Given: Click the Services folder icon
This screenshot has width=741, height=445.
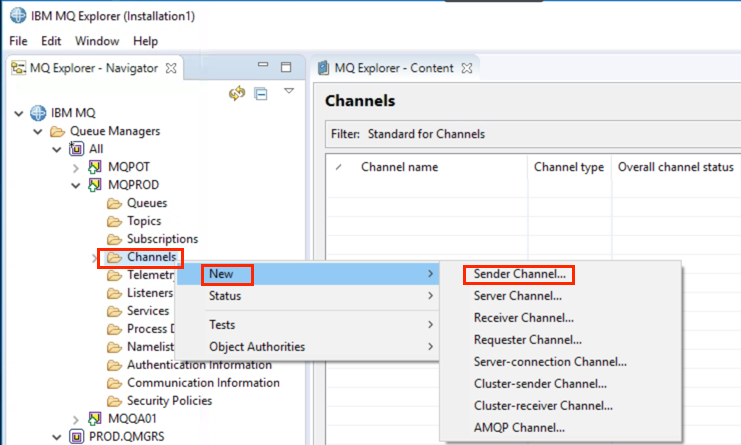Looking at the screenshot, I should [x=114, y=311].
